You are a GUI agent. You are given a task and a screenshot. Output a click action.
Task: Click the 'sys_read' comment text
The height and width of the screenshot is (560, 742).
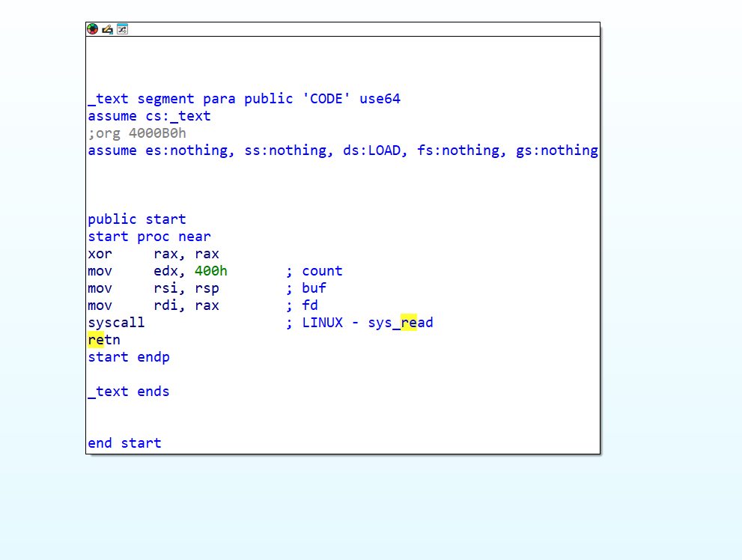(400, 323)
